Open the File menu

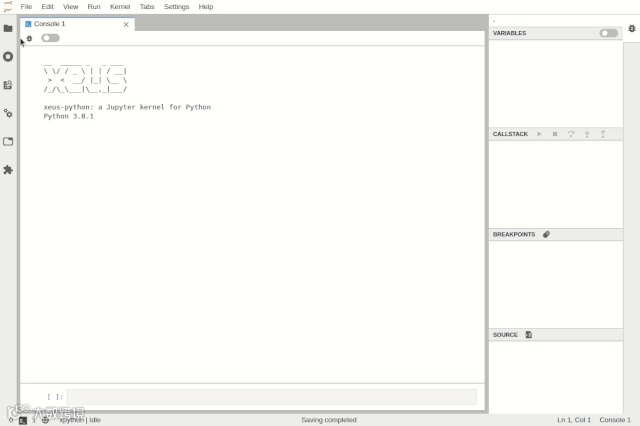pyautogui.click(x=26, y=7)
